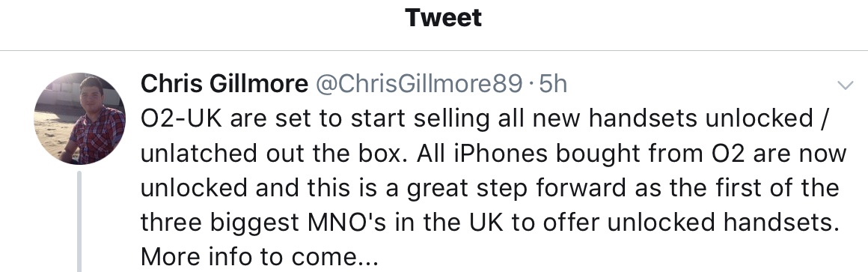Tap the line beginning 'unlocked and this is'

pos(490,188)
